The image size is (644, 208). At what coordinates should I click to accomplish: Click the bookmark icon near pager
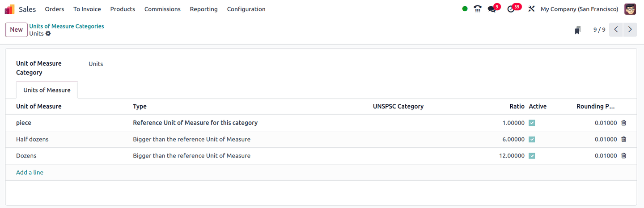(x=578, y=30)
